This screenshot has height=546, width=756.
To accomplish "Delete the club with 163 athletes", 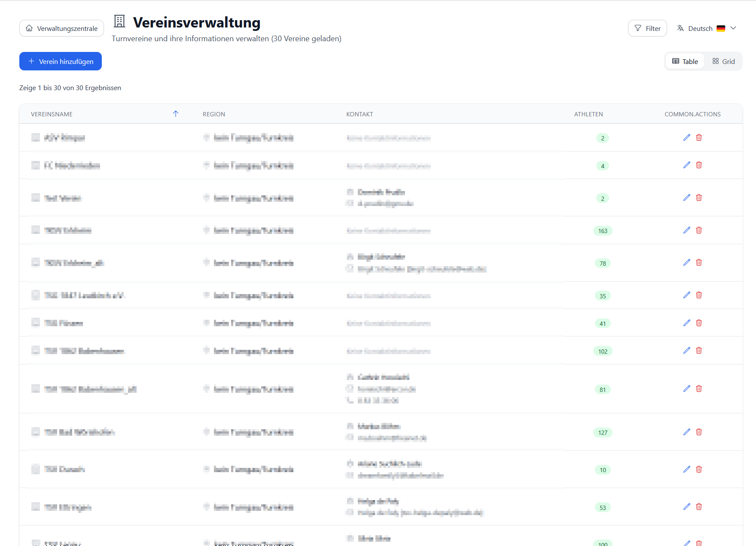I will tap(699, 231).
